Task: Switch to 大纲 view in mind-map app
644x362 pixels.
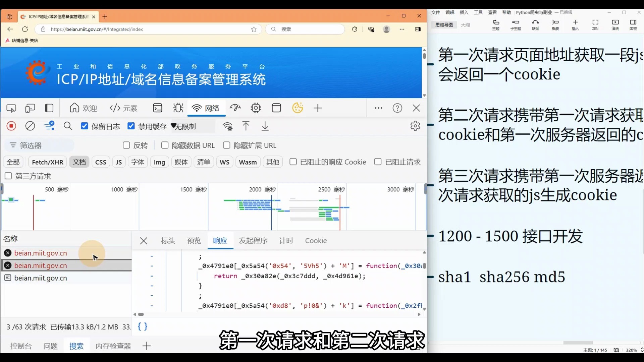Action: click(x=465, y=25)
